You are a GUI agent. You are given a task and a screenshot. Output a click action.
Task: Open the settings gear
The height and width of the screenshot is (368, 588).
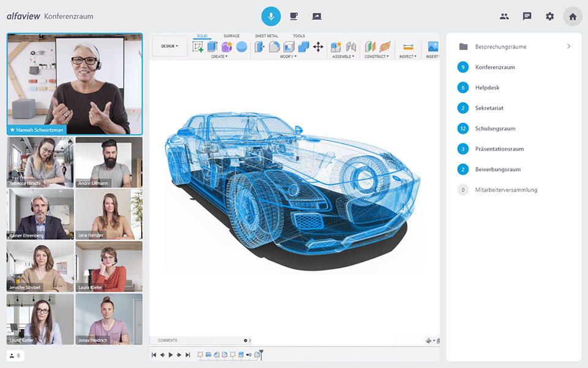click(x=550, y=16)
